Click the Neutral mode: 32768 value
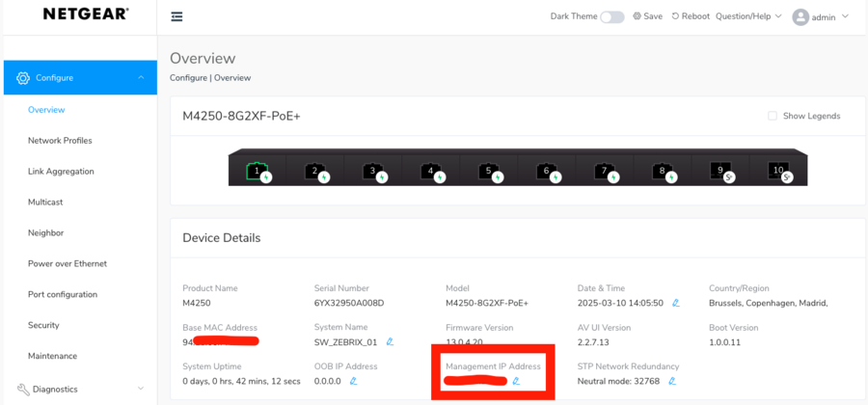This screenshot has height=405, width=868. coord(618,381)
